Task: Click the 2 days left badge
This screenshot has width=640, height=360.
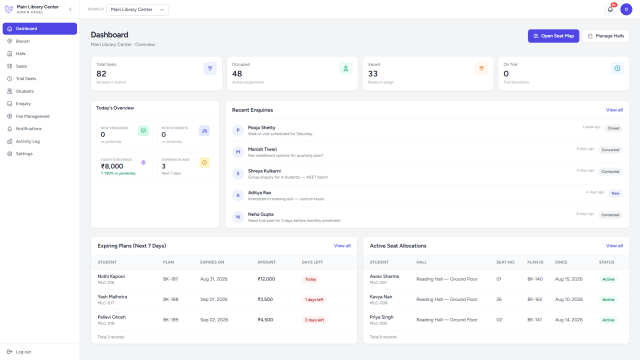Action: coord(314,320)
